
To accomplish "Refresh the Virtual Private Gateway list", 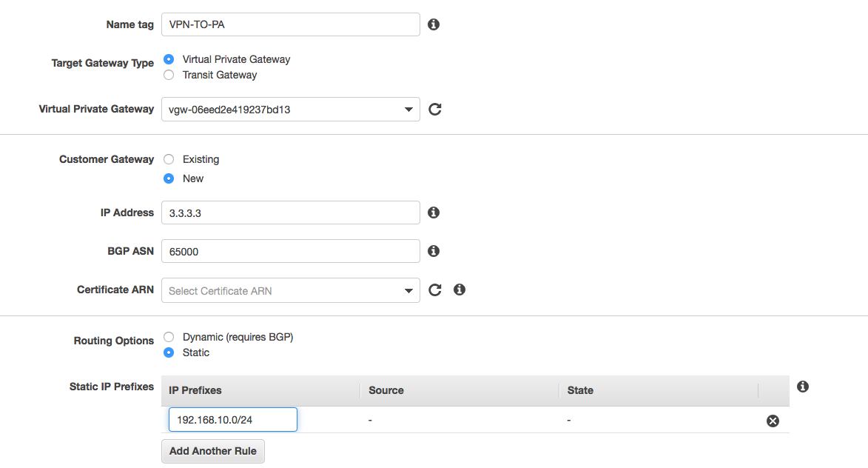I will click(x=435, y=109).
